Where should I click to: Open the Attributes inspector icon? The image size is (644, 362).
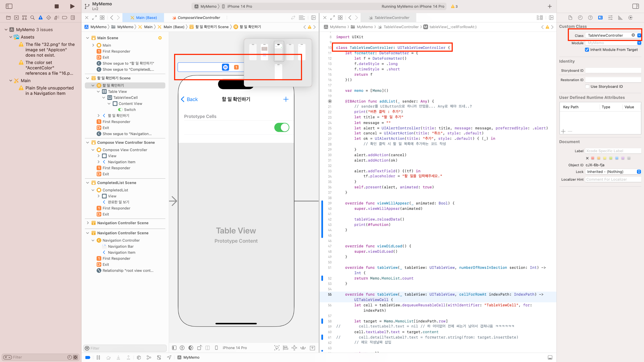[610, 17]
